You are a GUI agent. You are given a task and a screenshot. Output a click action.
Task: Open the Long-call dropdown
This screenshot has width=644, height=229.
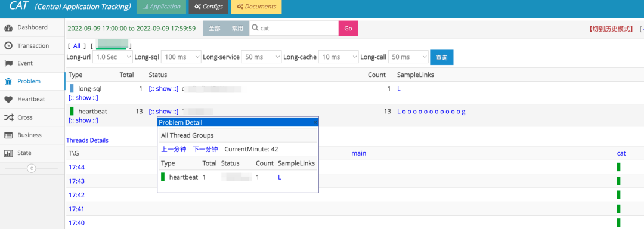coord(408,57)
